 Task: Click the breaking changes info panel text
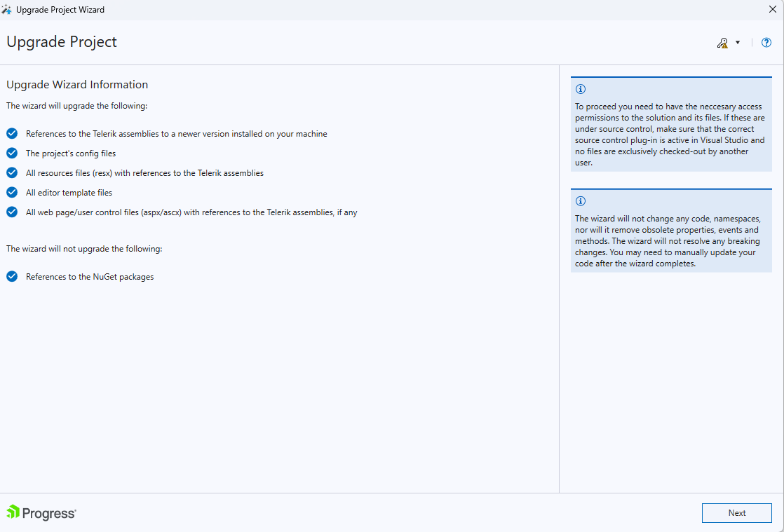pyautogui.click(x=670, y=241)
